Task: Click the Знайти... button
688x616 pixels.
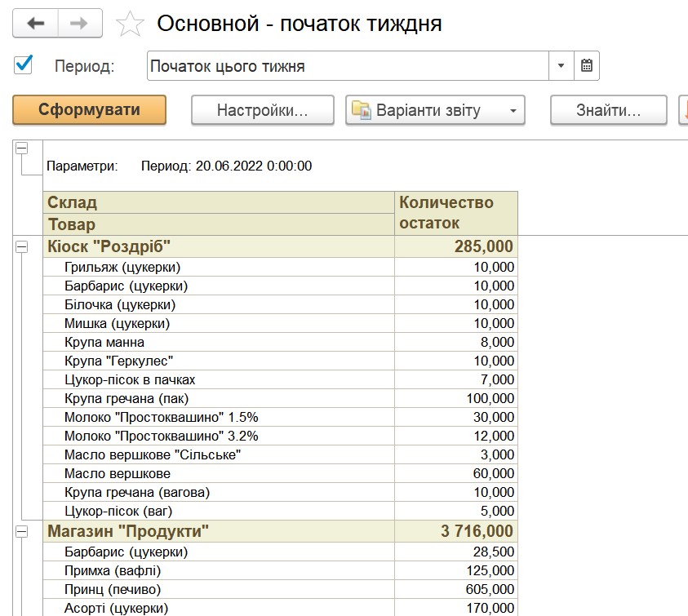Action: click(x=609, y=110)
